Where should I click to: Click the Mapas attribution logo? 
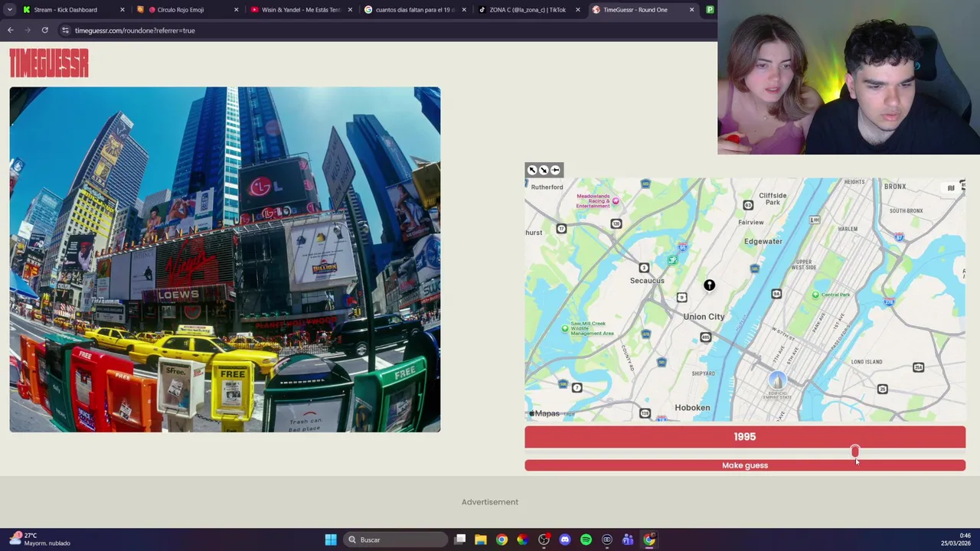pyautogui.click(x=544, y=413)
